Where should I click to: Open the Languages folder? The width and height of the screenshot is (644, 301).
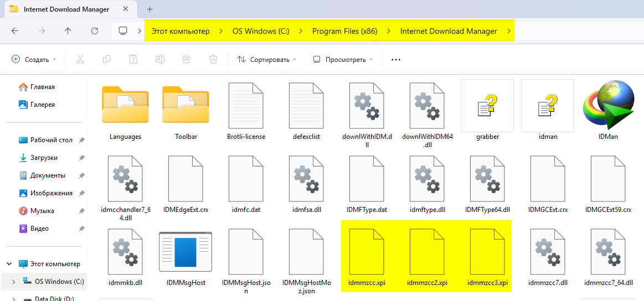click(x=125, y=106)
